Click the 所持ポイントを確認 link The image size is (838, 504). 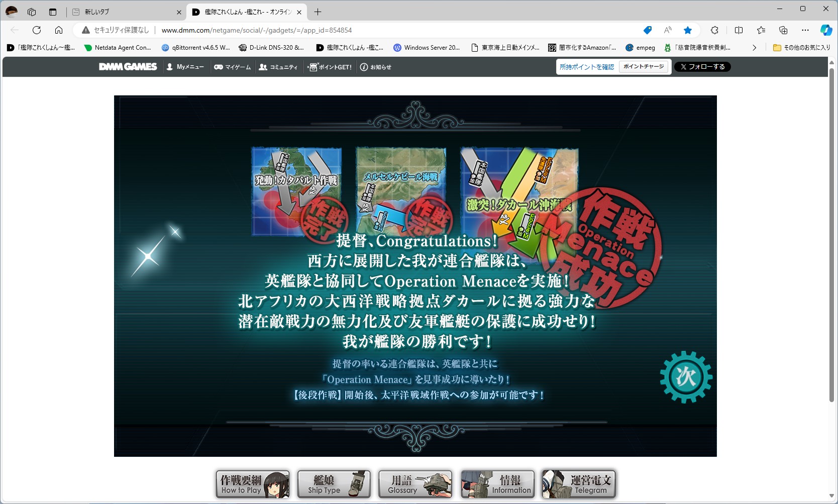point(587,67)
